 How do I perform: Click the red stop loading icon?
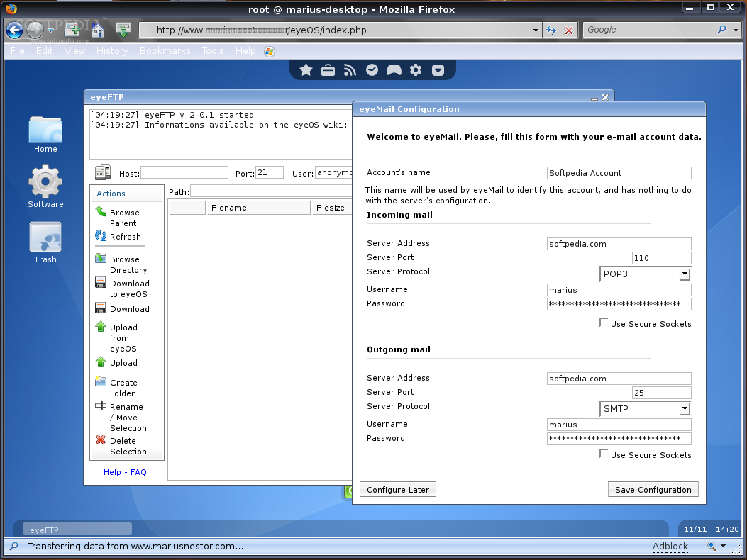tap(569, 30)
